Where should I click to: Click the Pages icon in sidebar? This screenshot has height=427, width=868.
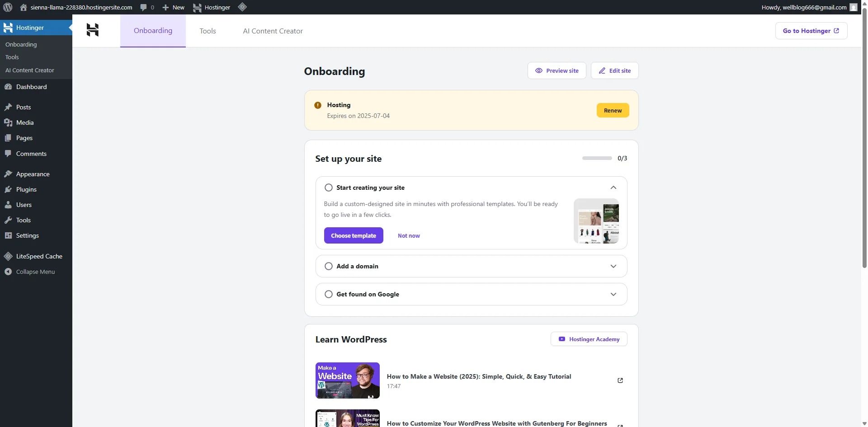(8, 138)
